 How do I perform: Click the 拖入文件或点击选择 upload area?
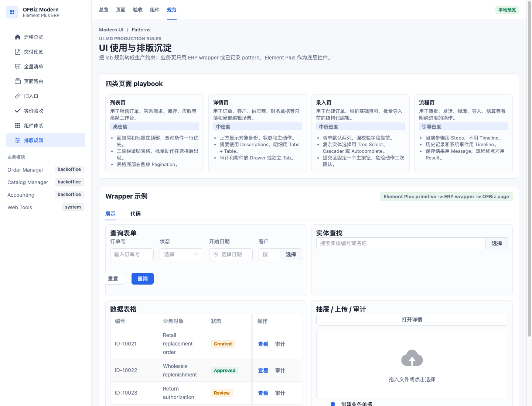tap(412, 364)
